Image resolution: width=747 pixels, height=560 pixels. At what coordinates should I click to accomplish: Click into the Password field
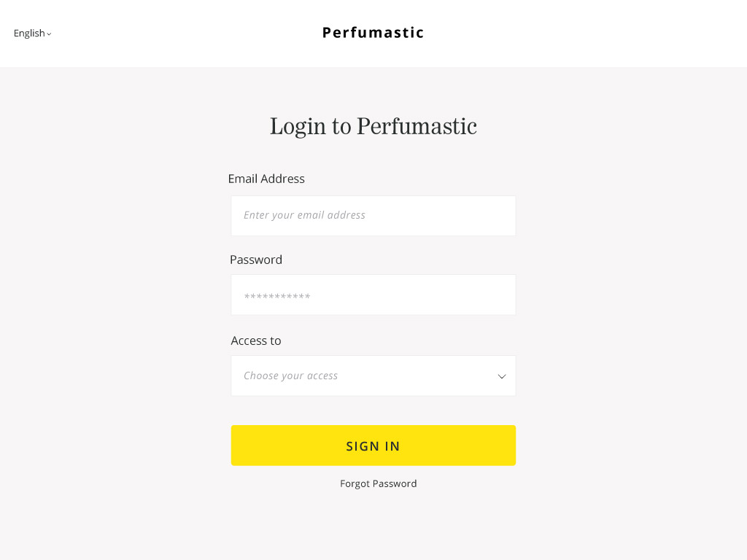pyautogui.click(x=373, y=295)
